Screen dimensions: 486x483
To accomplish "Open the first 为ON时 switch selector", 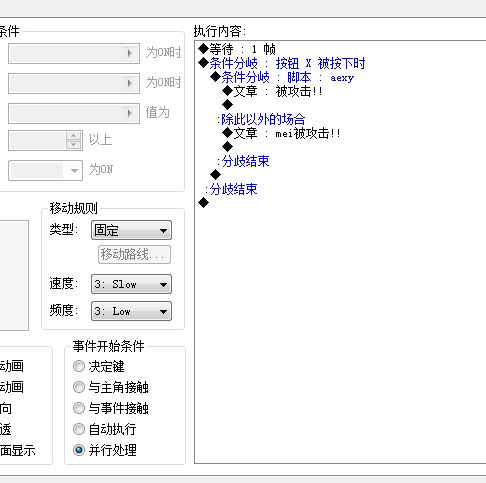I will (74, 53).
